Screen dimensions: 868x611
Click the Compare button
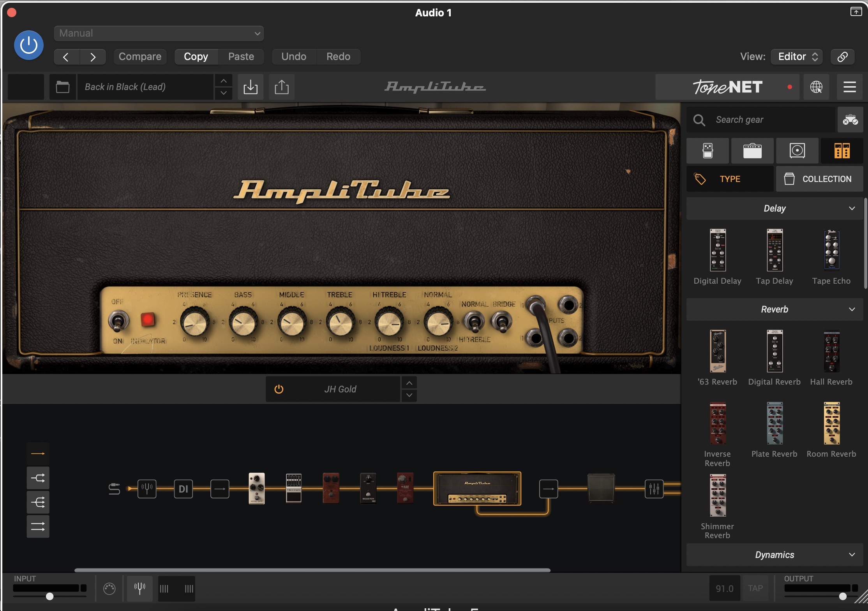coord(140,57)
